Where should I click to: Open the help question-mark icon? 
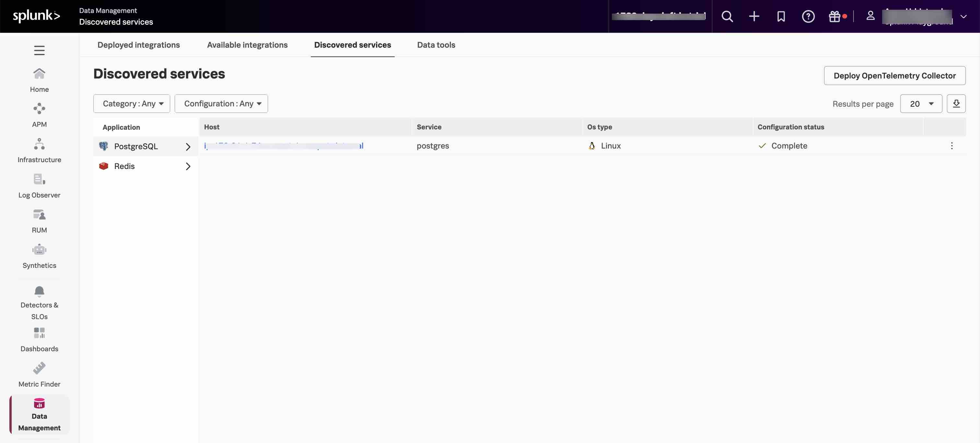point(808,16)
